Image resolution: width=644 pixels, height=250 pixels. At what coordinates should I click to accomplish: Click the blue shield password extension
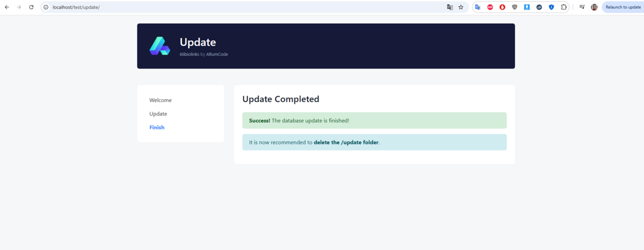(x=551, y=7)
